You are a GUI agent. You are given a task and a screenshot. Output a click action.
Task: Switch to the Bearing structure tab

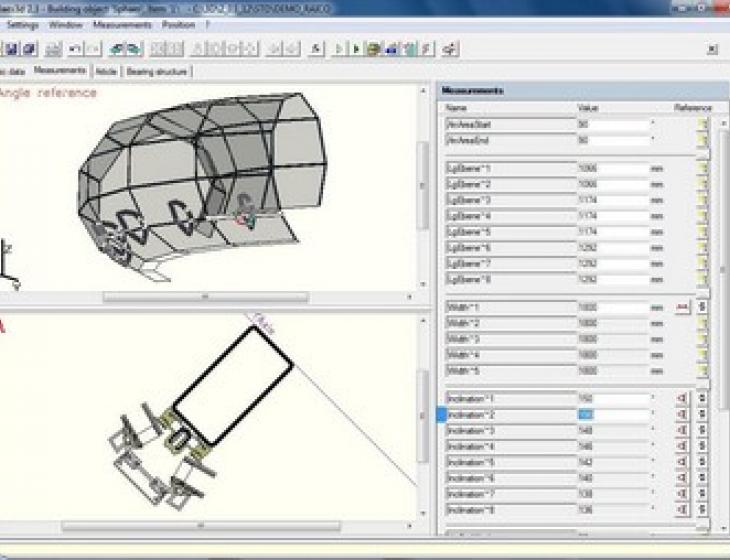click(x=157, y=72)
